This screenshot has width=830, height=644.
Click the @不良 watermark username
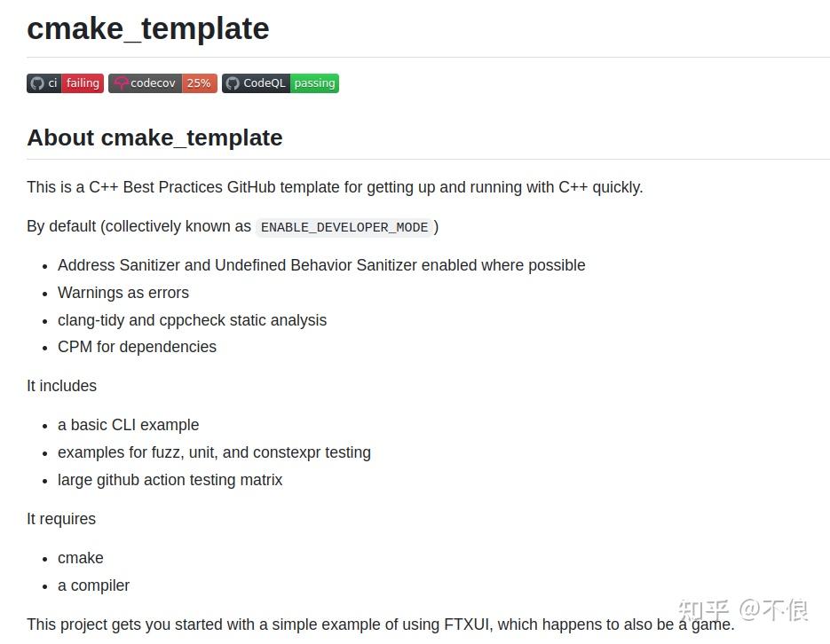tap(774, 610)
